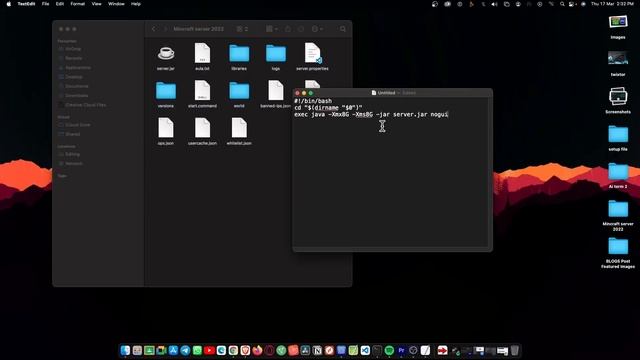640x360 pixels.
Task: Open the File menu
Action: coord(45,4)
